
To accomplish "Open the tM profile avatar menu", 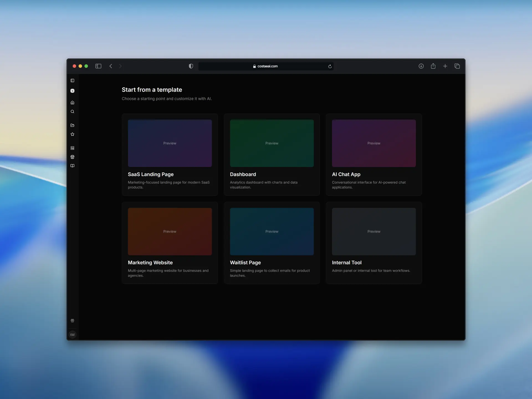I will 73,334.
